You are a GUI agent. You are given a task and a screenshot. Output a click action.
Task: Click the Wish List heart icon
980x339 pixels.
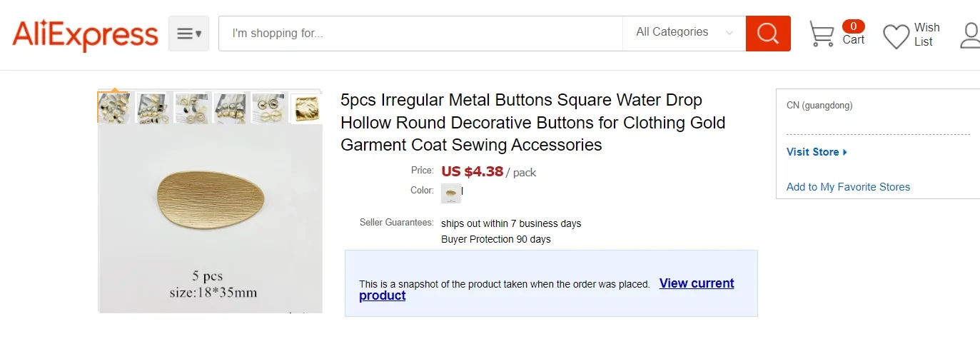896,36
